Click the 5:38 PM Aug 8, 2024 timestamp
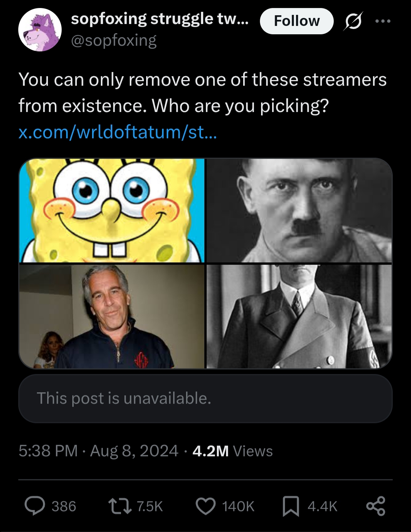Screen dimensions: 411x532 (x=98, y=451)
